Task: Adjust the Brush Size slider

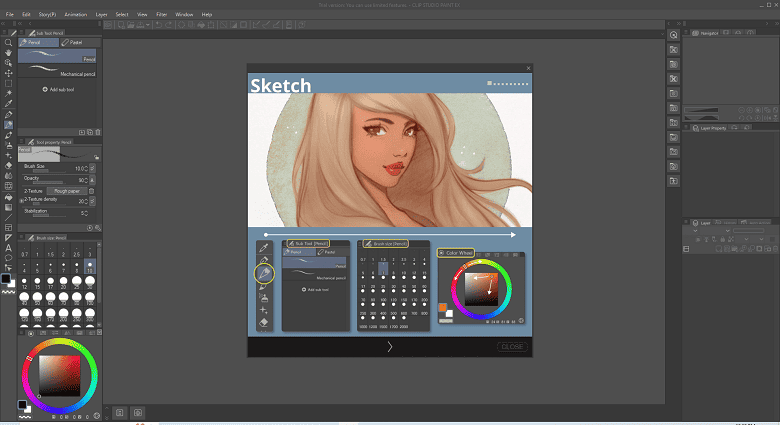Action: coord(48,171)
